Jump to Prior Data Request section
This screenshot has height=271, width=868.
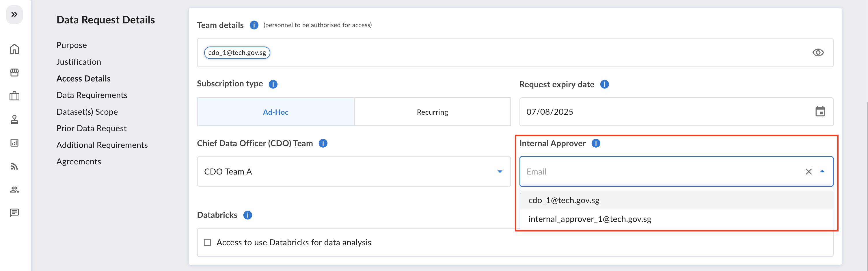[91, 128]
